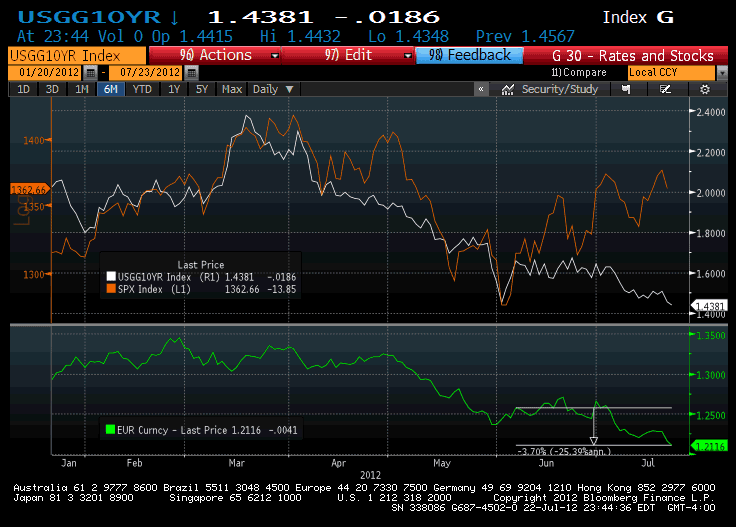The image size is (736, 527).
Task: Click the 98) Feedback button
Action: (469, 55)
